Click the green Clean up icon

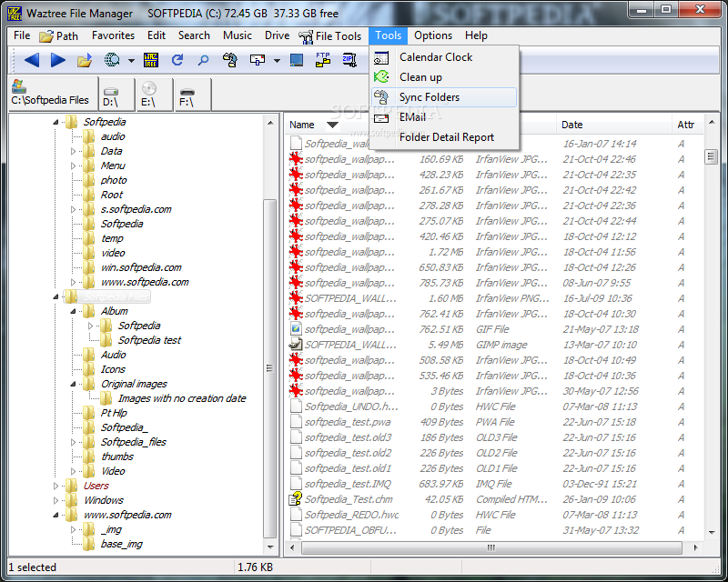pyautogui.click(x=381, y=77)
